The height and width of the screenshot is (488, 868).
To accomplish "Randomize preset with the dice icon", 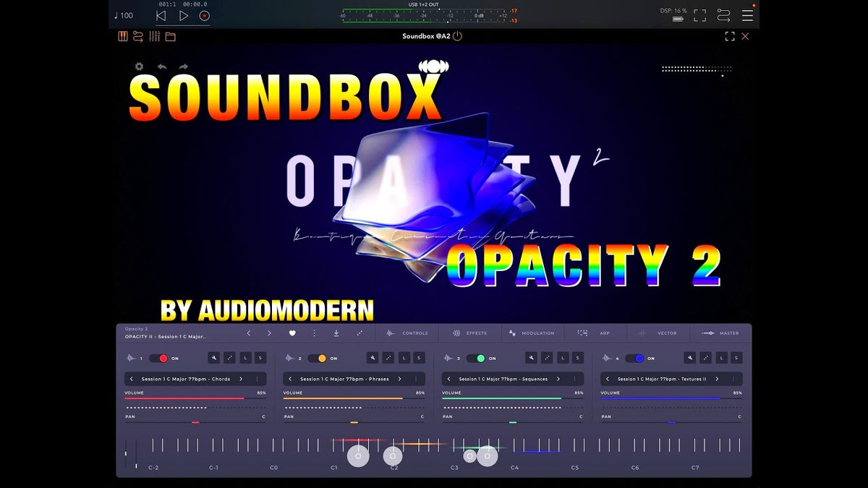I will (x=359, y=333).
